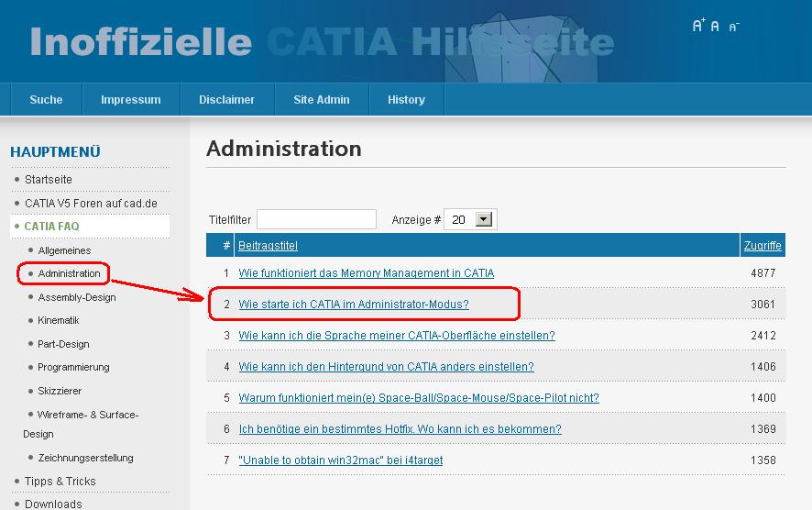
Task: Open Part-Design FAQ category
Action: pyautogui.click(x=63, y=344)
